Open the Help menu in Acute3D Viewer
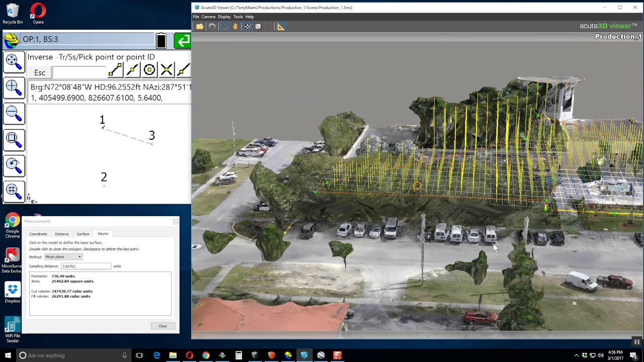644x362 pixels. point(250,17)
